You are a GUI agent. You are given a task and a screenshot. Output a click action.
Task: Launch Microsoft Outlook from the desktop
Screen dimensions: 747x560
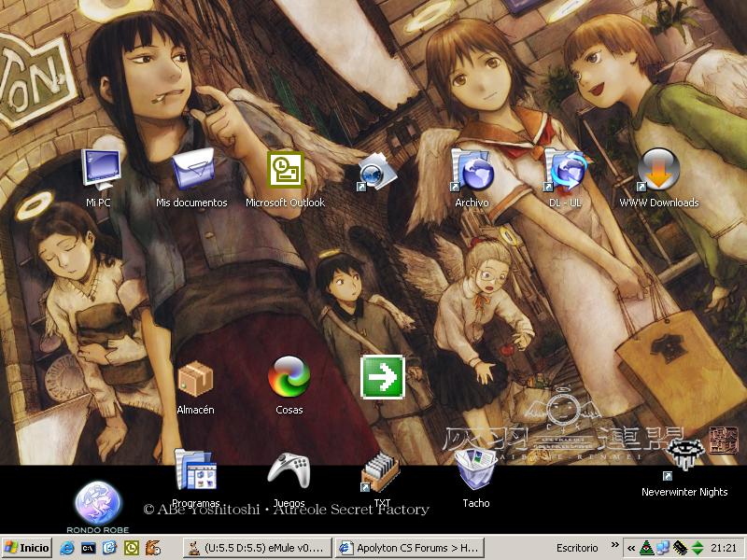[285, 170]
